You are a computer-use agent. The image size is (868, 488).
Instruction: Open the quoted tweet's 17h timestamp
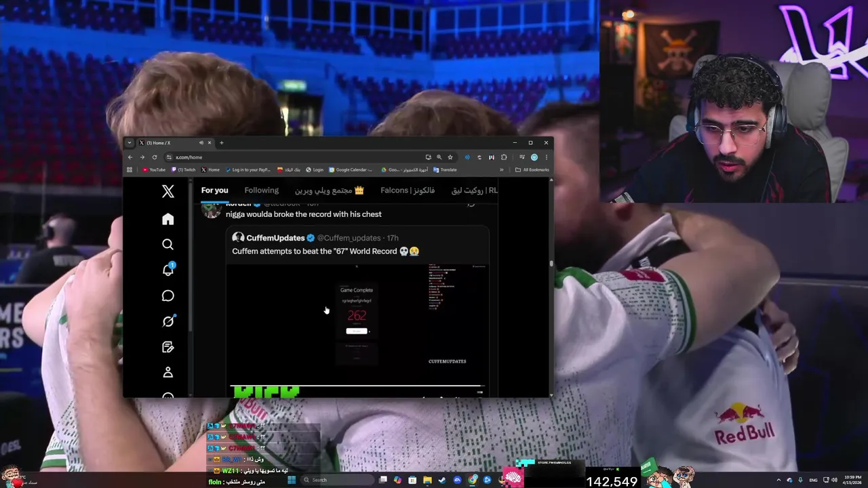[x=393, y=238]
